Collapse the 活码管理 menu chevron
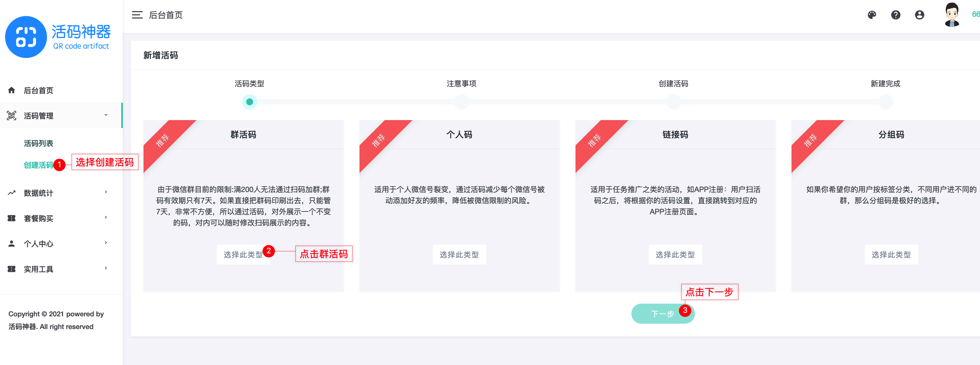The height and width of the screenshot is (365, 980). pyautogui.click(x=106, y=115)
